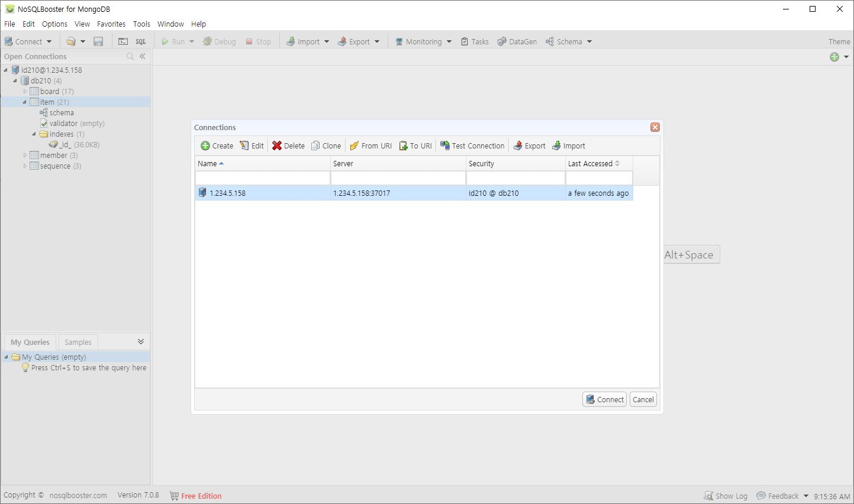Screen dimensions: 854x504
Task: Sort by the Security column header
Action: pos(515,163)
